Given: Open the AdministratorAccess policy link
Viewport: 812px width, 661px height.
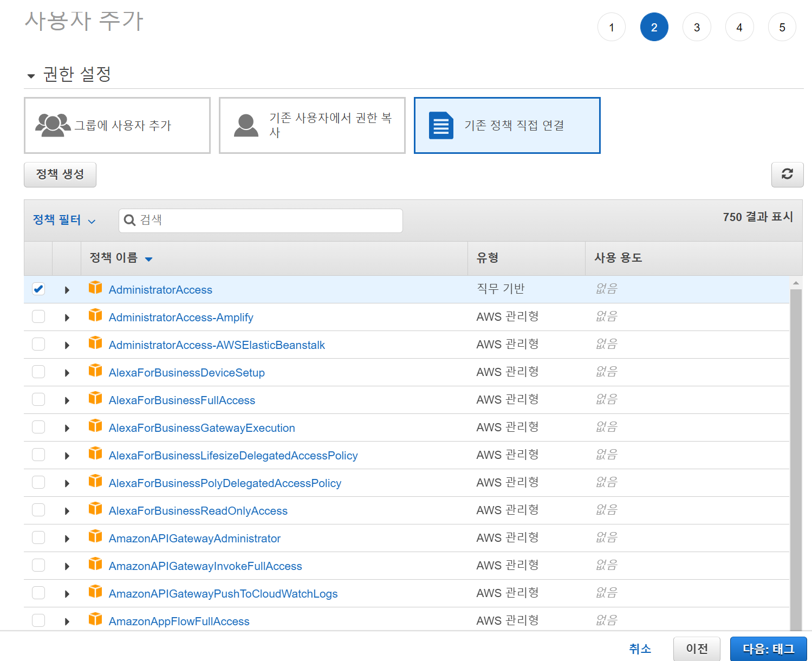Looking at the screenshot, I should pos(160,290).
